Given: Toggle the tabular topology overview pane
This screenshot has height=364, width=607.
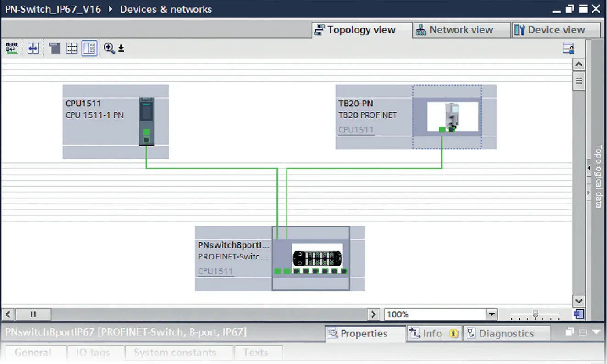Looking at the screenshot, I should 89,48.
